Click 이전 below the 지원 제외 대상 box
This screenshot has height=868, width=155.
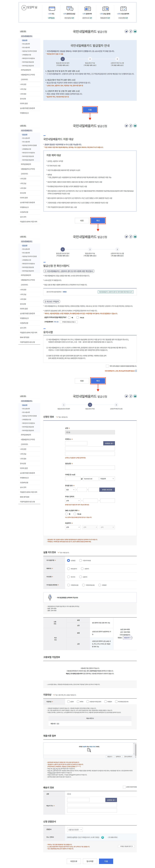click(82, 221)
